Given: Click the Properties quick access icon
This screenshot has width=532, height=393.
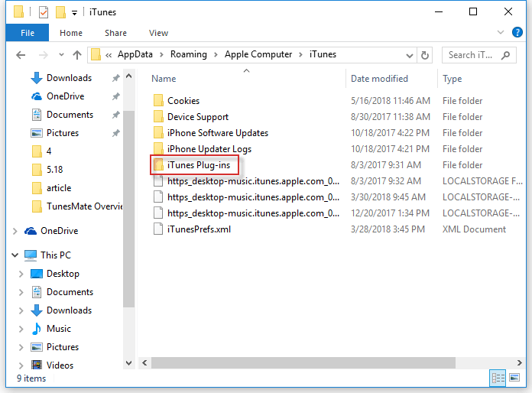Looking at the screenshot, I should [x=43, y=12].
